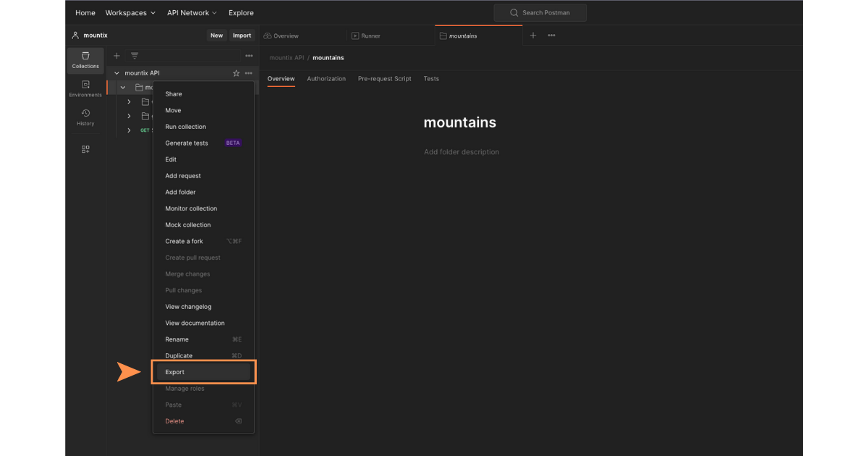Go to Home in top navigation
Viewport: 868px width, 456px height.
[x=85, y=13]
